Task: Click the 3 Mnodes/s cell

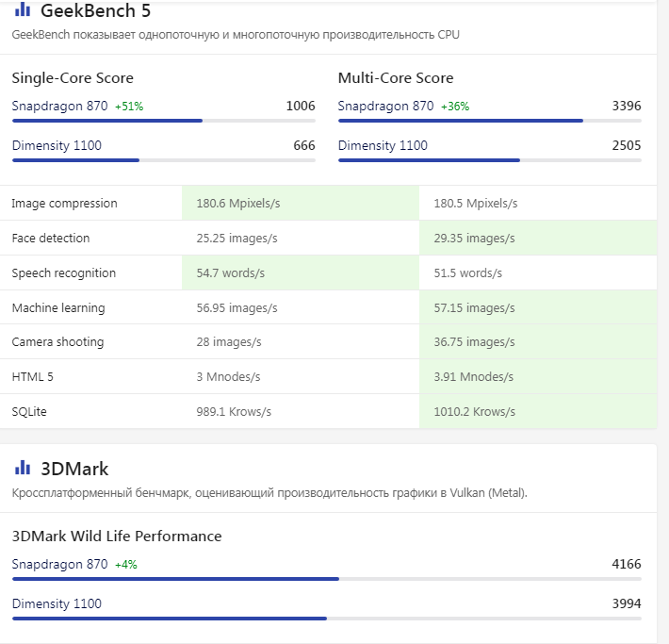Action: click(x=301, y=377)
